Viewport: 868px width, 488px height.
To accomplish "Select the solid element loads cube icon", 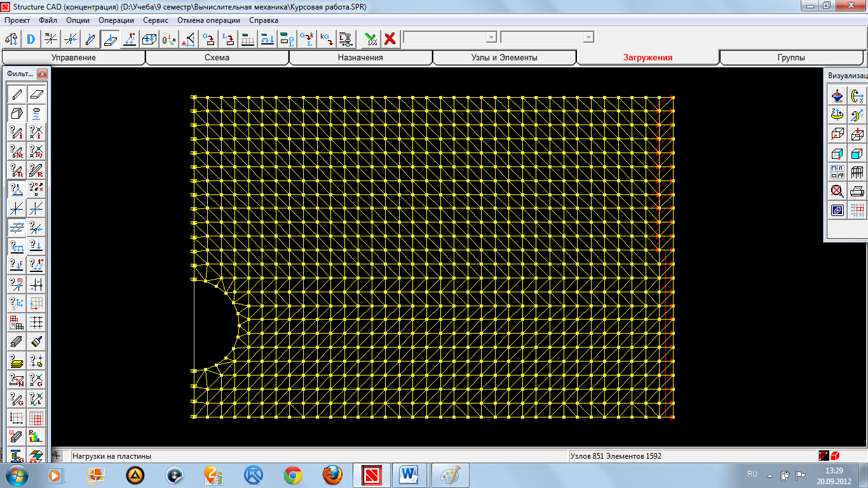I will 149,39.
